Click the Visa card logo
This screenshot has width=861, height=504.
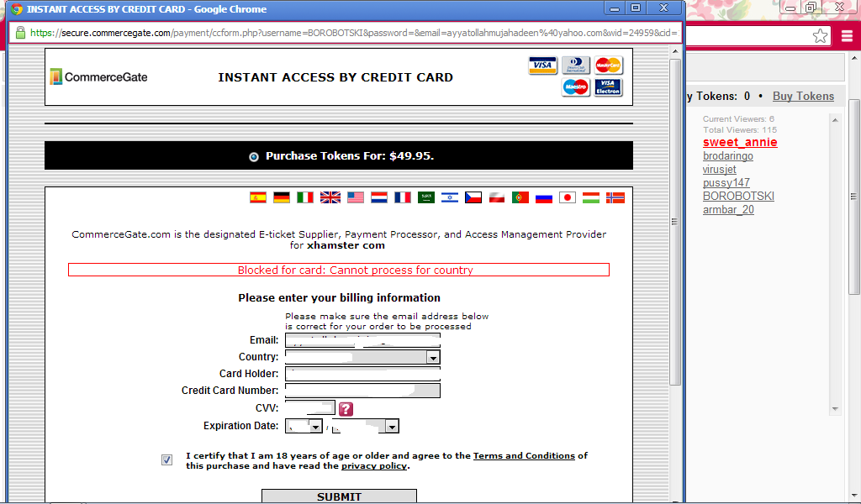point(542,66)
